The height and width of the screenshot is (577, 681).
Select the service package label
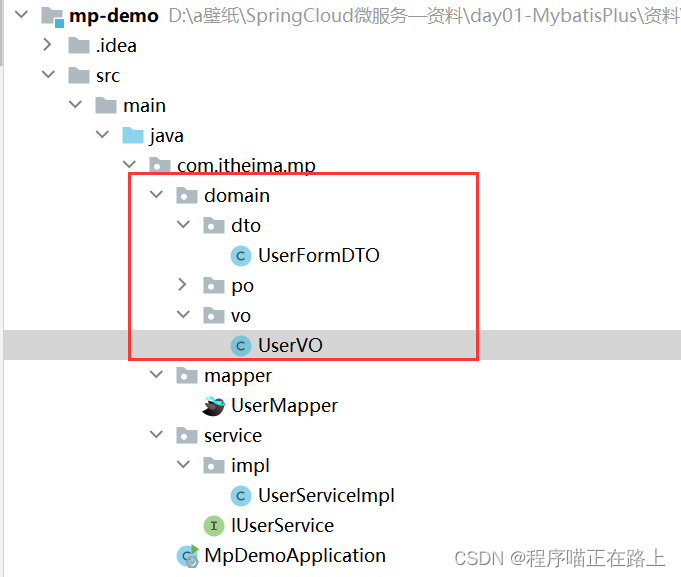click(x=233, y=435)
